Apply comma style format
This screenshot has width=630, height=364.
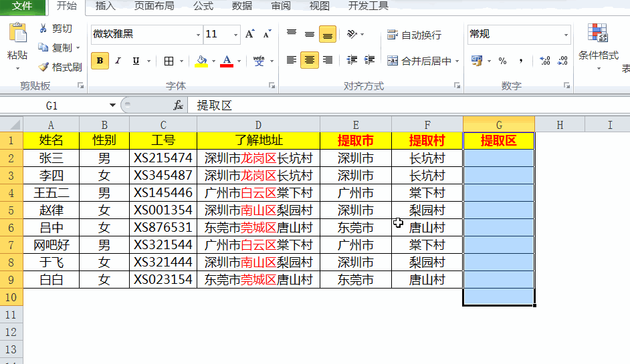point(521,61)
